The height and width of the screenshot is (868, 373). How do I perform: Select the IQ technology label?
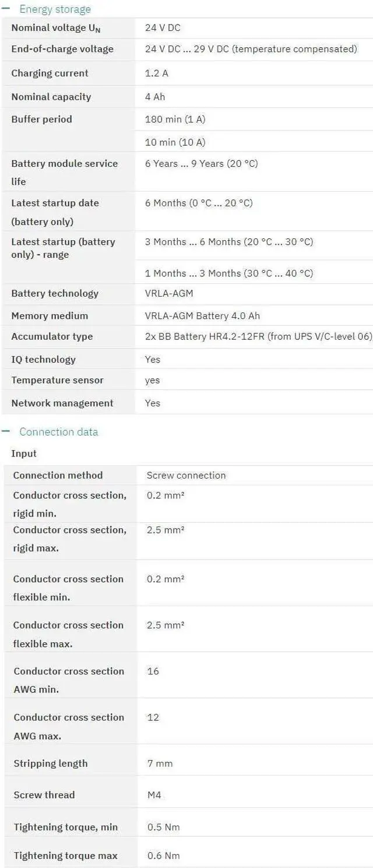pyautogui.click(x=43, y=359)
